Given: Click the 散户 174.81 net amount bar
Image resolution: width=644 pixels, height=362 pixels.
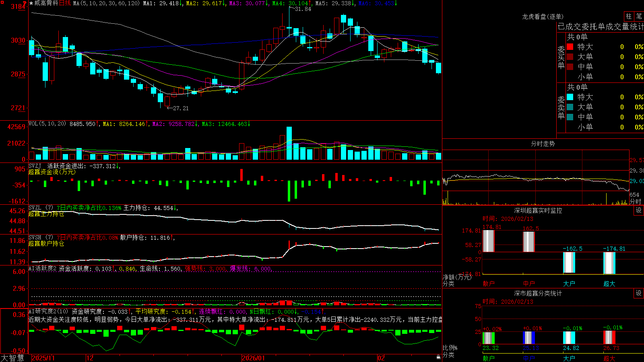Looking at the screenshot, I should (x=489, y=241).
